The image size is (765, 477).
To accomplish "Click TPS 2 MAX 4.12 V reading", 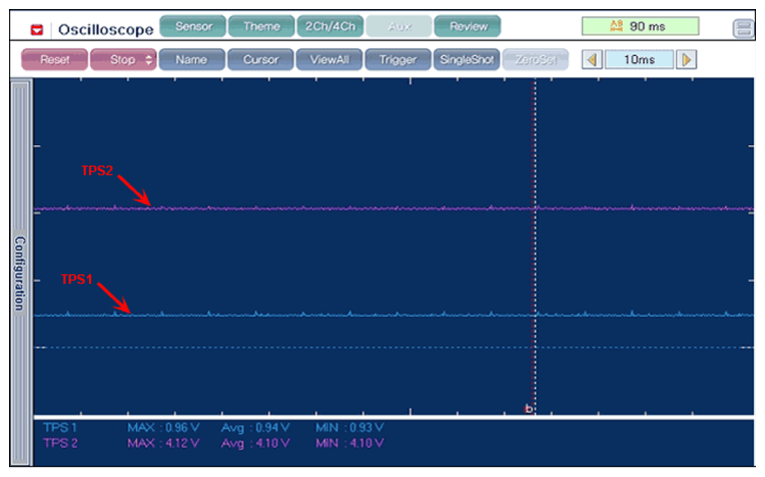I will tap(163, 443).
